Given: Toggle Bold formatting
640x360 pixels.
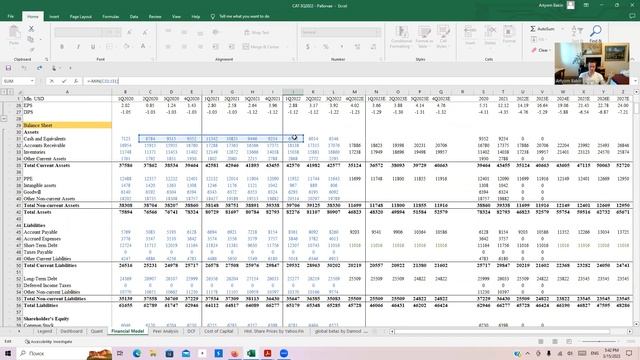Looking at the screenshot, I should [62, 47].
